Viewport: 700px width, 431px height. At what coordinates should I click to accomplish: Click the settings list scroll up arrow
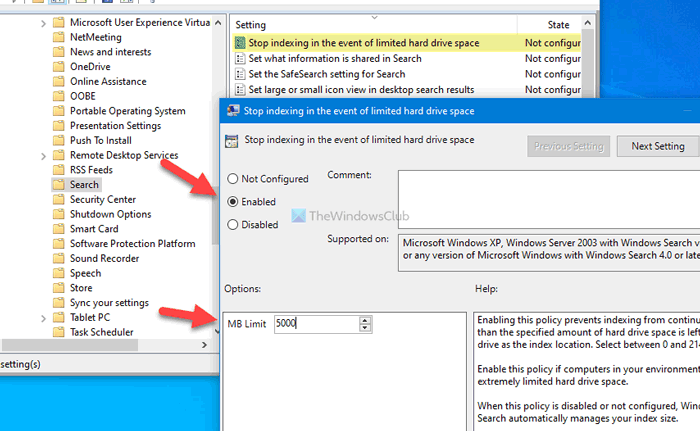(x=588, y=23)
